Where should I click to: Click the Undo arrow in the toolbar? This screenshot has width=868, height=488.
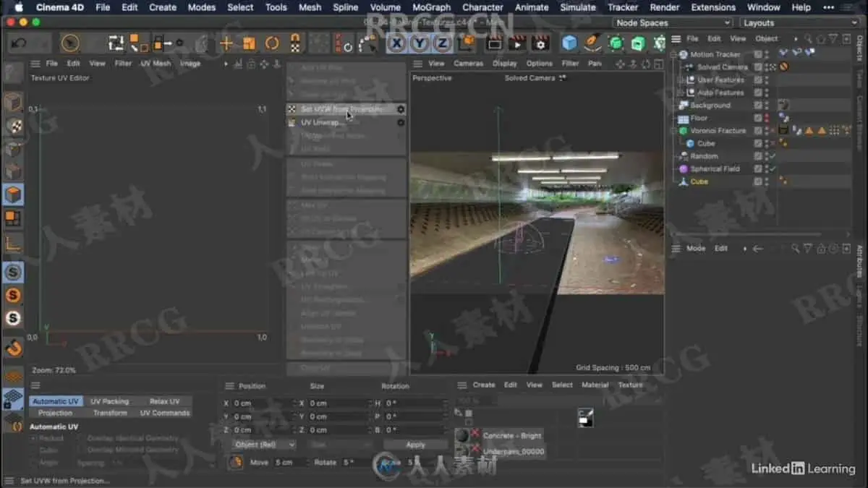[x=19, y=43]
